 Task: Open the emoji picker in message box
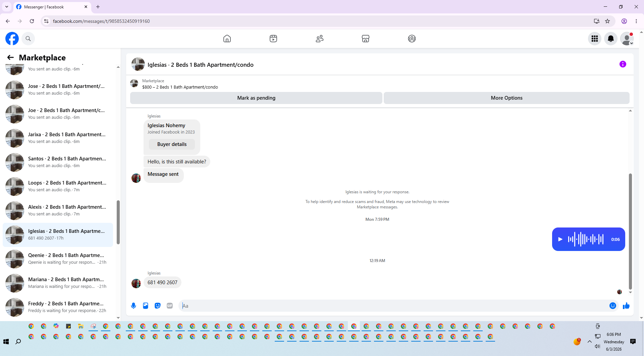click(613, 306)
